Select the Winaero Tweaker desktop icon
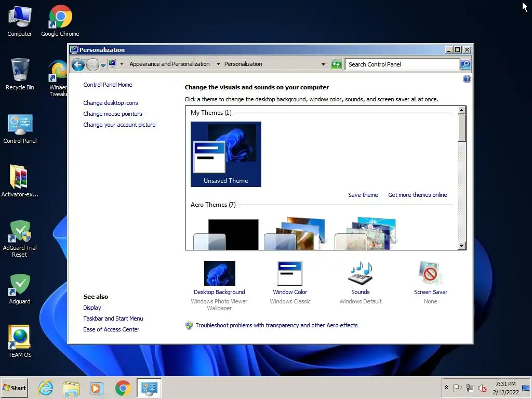Image resolution: width=532 pixels, height=399 pixels. coord(58,78)
